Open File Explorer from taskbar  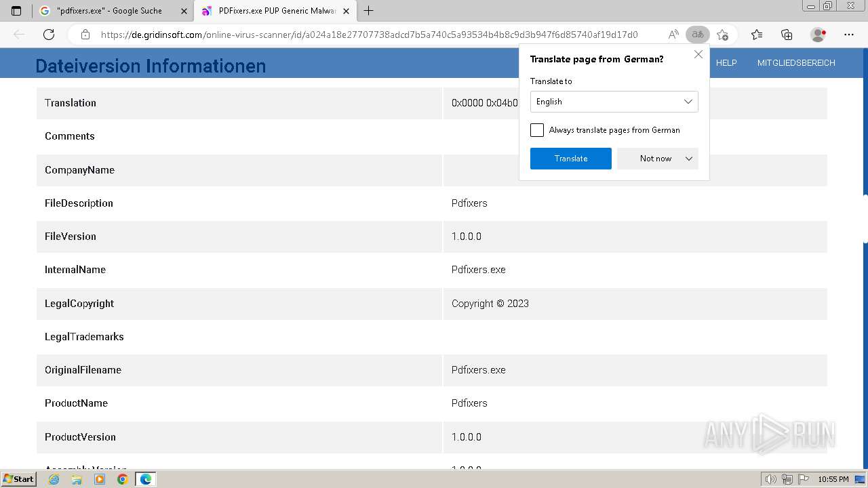point(77,479)
